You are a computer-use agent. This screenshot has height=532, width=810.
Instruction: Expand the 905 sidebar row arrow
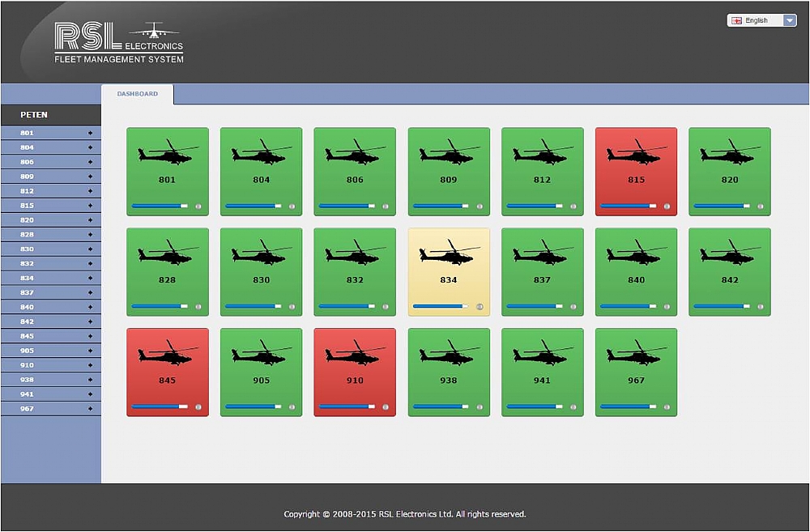tap(91, 351)
